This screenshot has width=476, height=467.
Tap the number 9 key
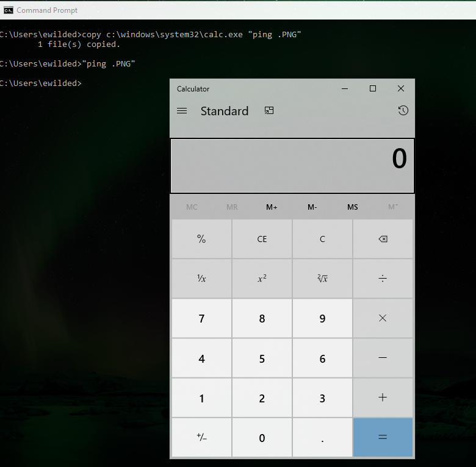pos(322,318)
